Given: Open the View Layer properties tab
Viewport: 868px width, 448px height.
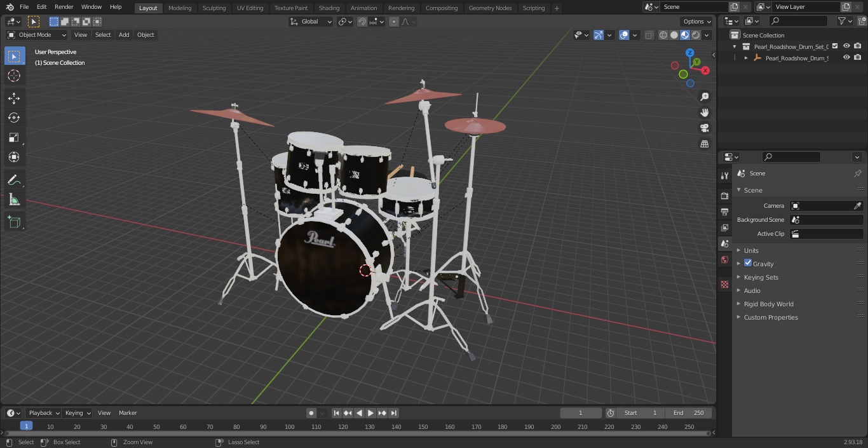Looking at the screenshot, I should pyautogui.click(x=724, y=227).
